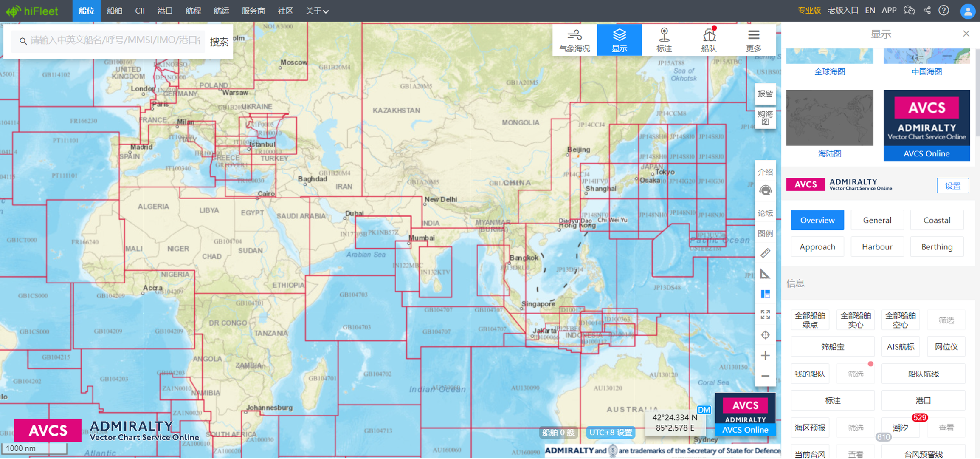Viewport: 980px width, 459px height.
Task: Open the 服务商 menu
Action: coord(253,11)
